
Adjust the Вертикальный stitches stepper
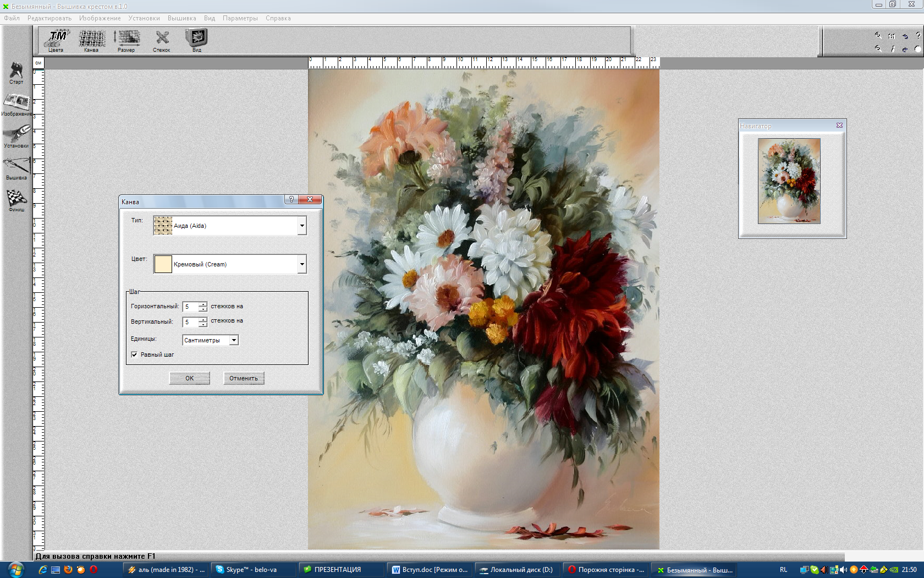[203, 322]
